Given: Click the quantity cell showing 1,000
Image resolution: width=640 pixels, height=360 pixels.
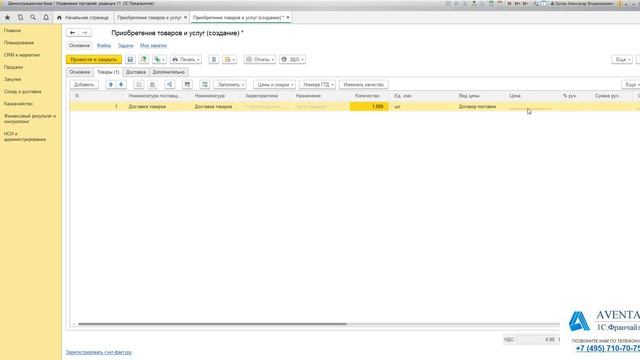Looking at the screenshot, I should pos(369,107).
